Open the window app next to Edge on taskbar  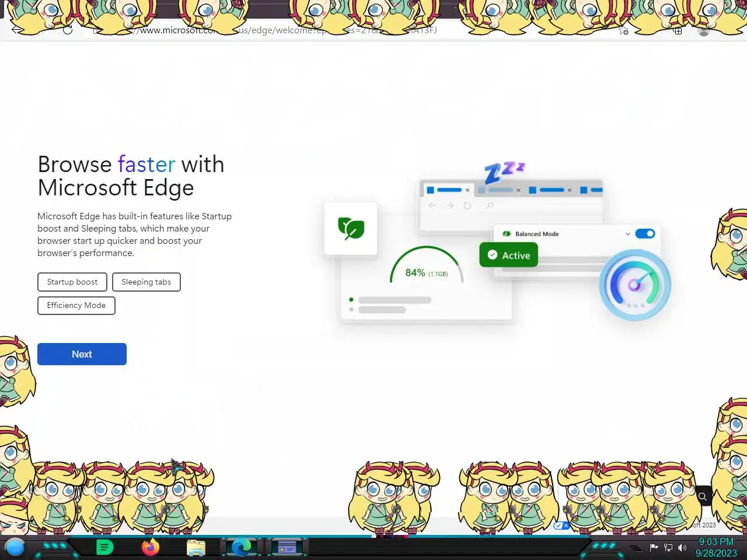(287, 547)
